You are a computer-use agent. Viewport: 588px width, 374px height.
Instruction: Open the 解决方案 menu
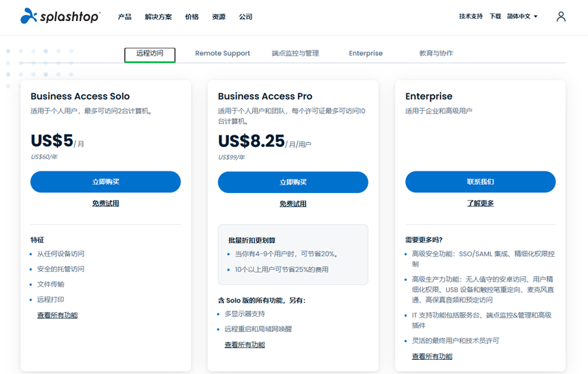[x=158, y=17]
